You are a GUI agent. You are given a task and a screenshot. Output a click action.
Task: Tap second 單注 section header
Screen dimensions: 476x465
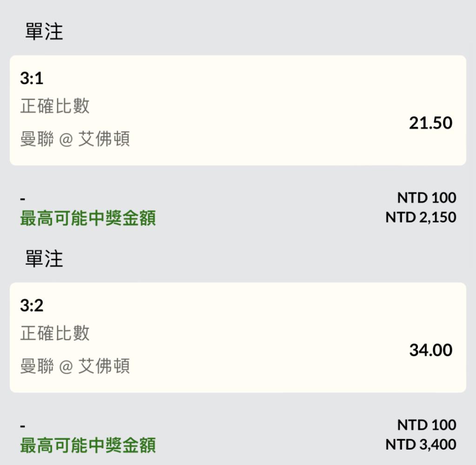44,259
